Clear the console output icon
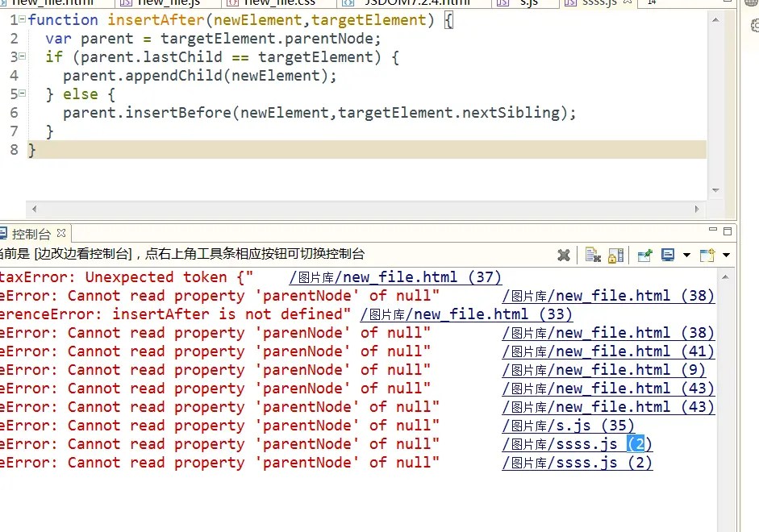The image size is (759, 532). pos(593,255)
